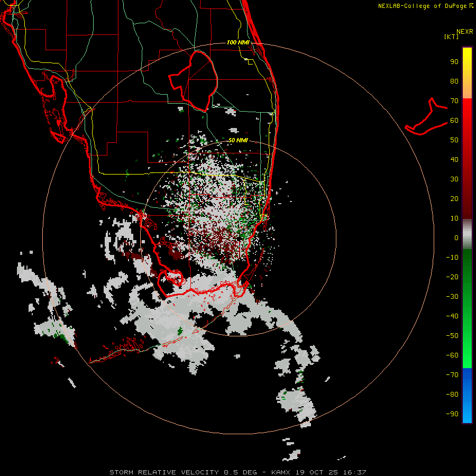Image resolution: width=476 pixels, height=476 pixels.
Task: Click the -10 value on velocity scale
Action: point(452,258)
